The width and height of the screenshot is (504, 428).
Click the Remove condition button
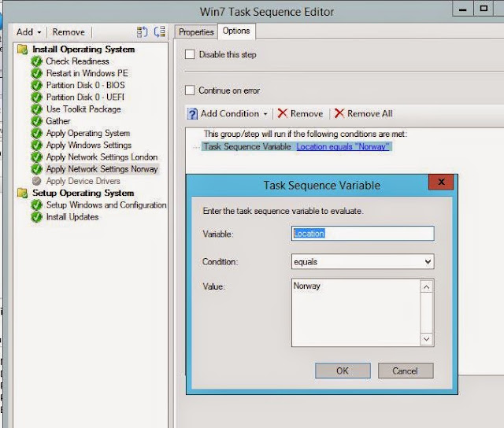[300, 113]
